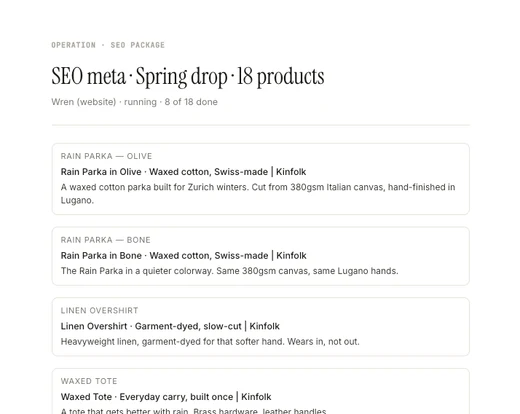The height and width of the screenshot is (414, 520).
Task: Click the 8 of 18 done progress text
Action: tap(191, 102)
